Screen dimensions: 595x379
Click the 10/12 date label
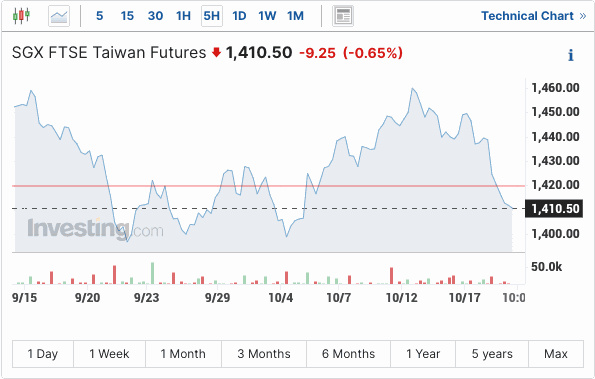(x=401, y=297)
